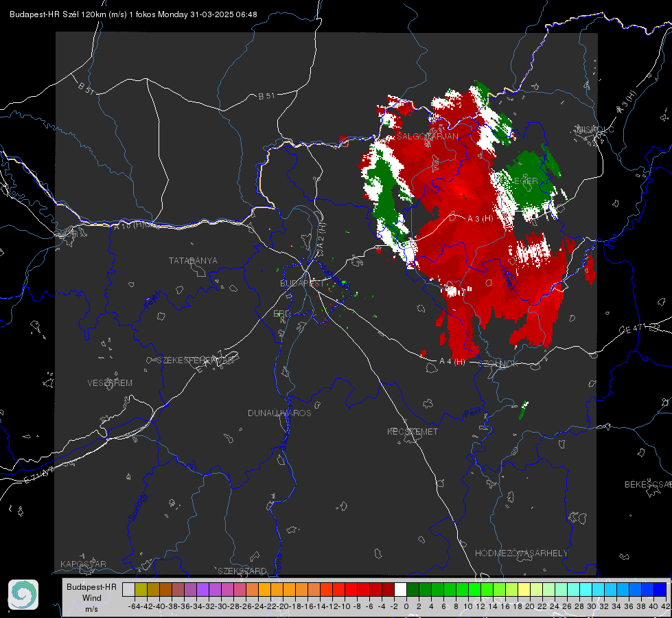Viewport: 672px width, 618px height.
Task: Click the radar title timestamp text
Action: click(x=133, y=14)
